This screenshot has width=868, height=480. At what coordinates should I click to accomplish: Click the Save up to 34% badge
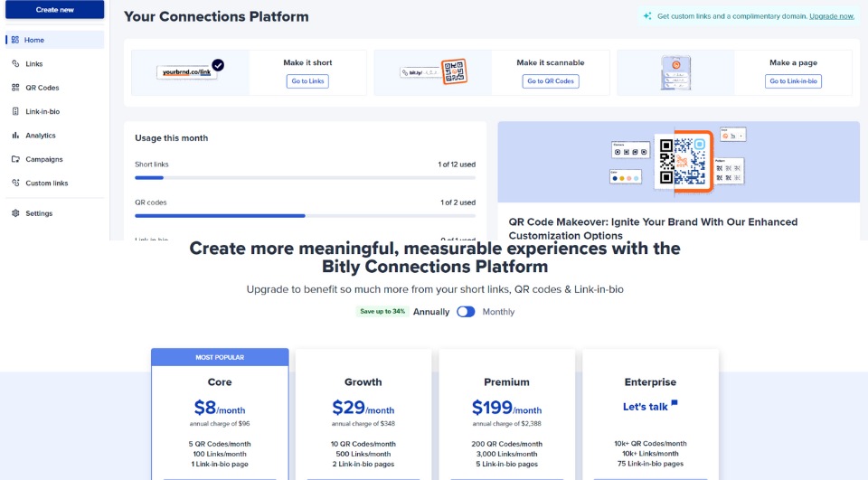[x=382, y=311]
